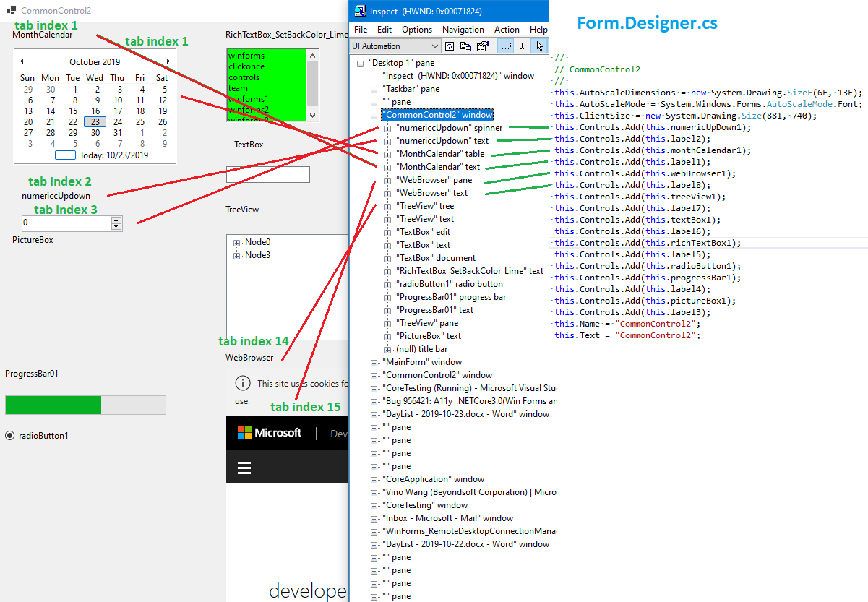Click the Copy icon in Inspect toolbar
The image size is (868, 602).
tap(466, 46)
